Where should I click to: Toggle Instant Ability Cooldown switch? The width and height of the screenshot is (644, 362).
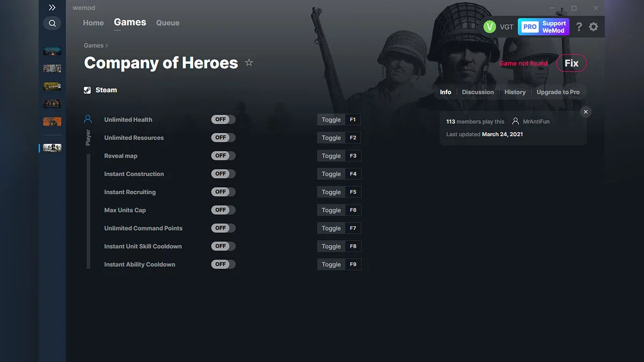(223, 264)
